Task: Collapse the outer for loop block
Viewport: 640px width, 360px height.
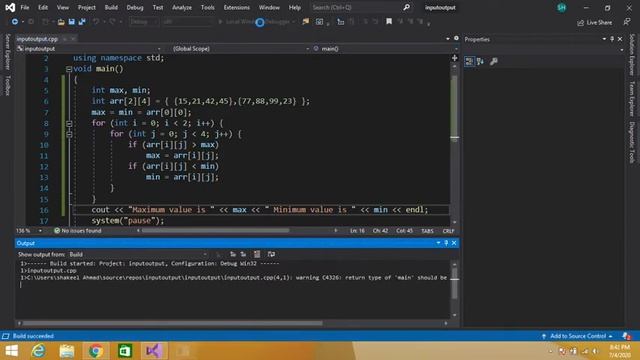Action: 69,123
